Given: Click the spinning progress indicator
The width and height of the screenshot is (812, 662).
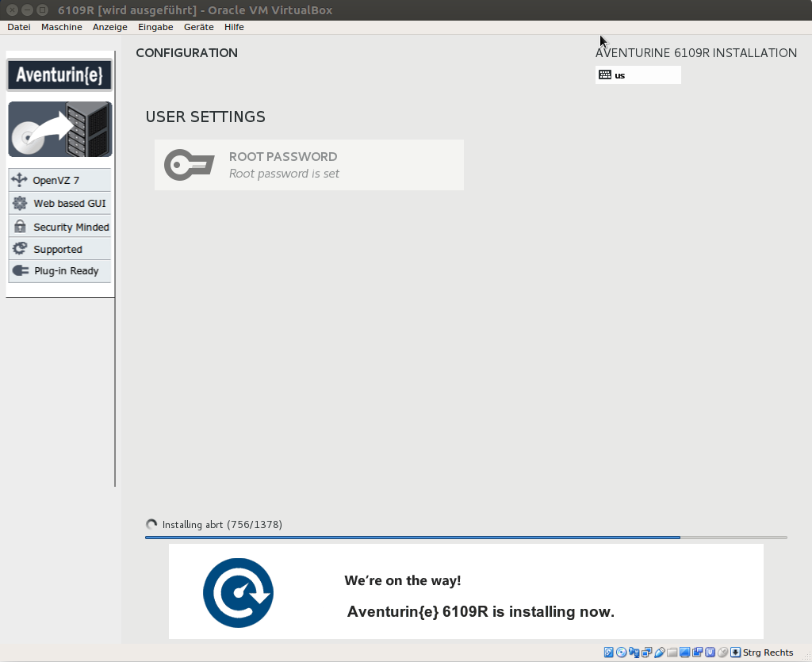Looking at the screenshot, I should 151,524.
